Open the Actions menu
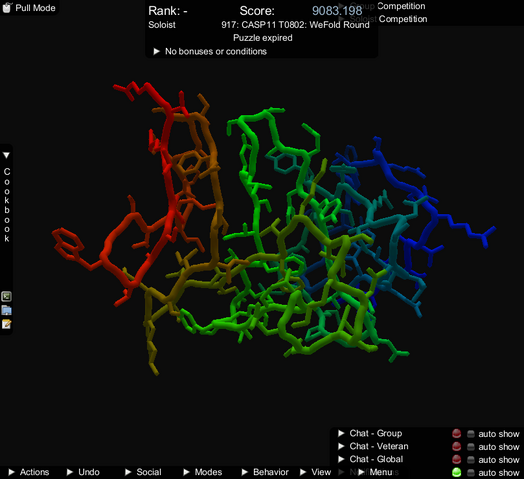This screenshot has height=479, width=524. (28, 472)
